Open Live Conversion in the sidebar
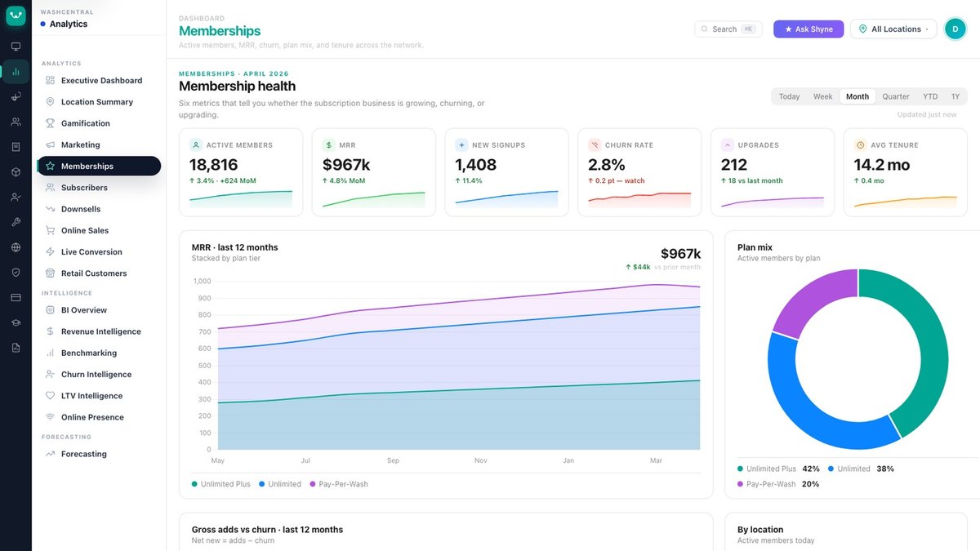The height and width of the screenshot is (551, 980). point(99,252)
